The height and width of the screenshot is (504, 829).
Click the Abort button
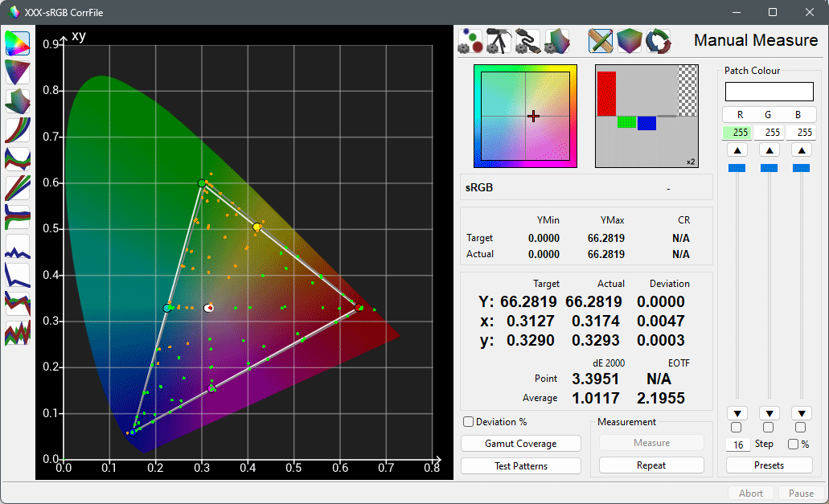(x=751, y=493)
